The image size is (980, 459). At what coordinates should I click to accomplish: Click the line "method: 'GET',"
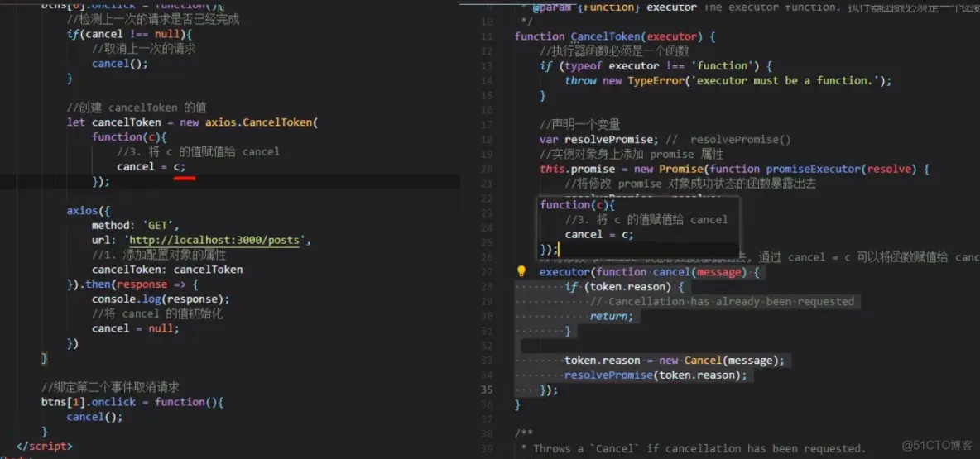pyautogui.click(x=136, y=226)
